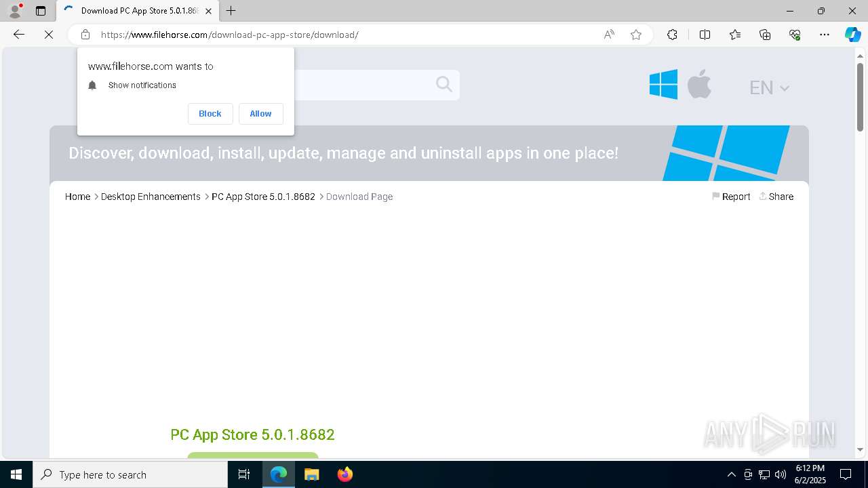Go back to the previous page

click(x=19, y=35)
